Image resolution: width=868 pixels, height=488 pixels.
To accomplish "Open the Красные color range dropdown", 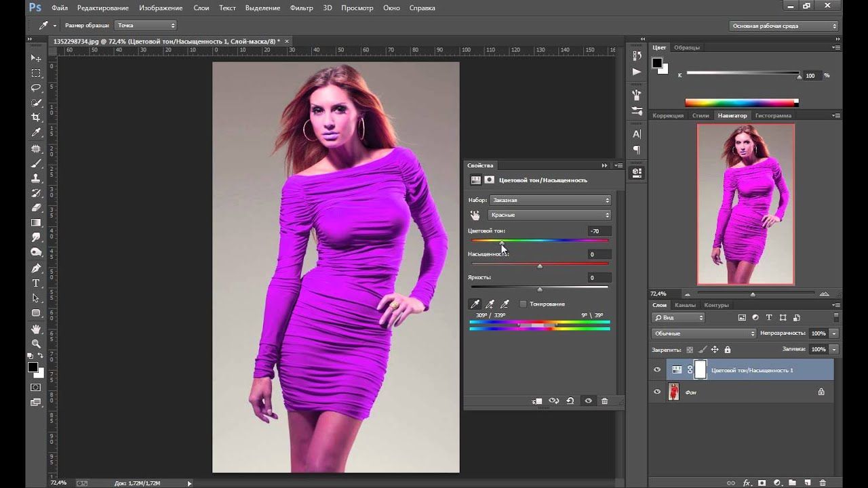I will pos(549,215).
